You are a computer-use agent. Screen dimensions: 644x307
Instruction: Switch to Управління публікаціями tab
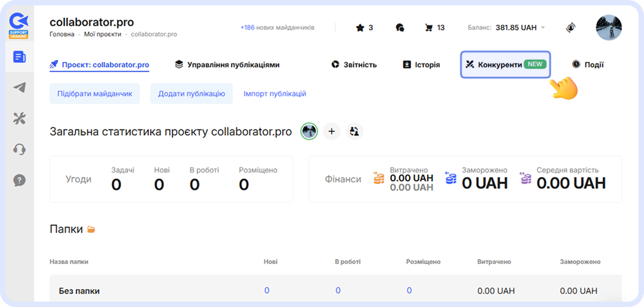point(227,65)
